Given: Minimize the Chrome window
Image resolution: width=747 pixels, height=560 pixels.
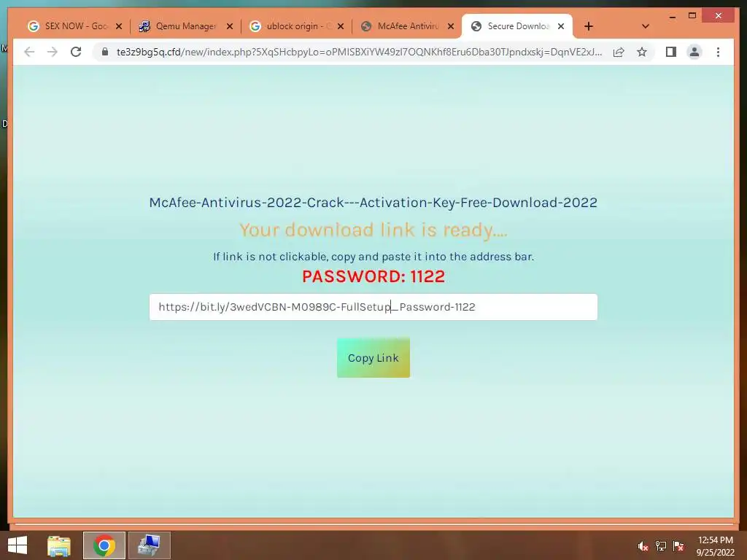Looking at the screenshot, I should 672,16.
